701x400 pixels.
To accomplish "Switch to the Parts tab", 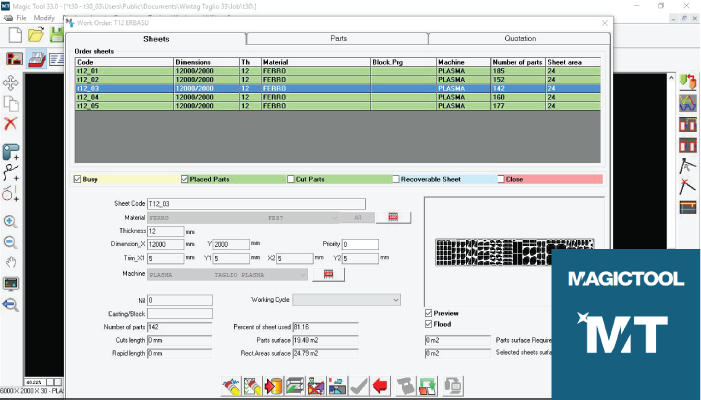I will pos(338,38).
